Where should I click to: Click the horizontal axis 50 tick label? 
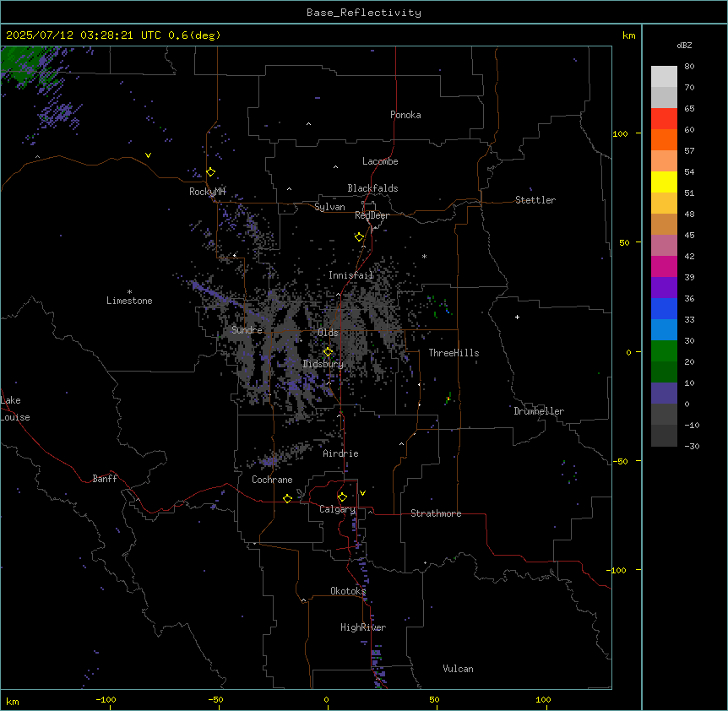pyautogui.click(x=434, y=699)
